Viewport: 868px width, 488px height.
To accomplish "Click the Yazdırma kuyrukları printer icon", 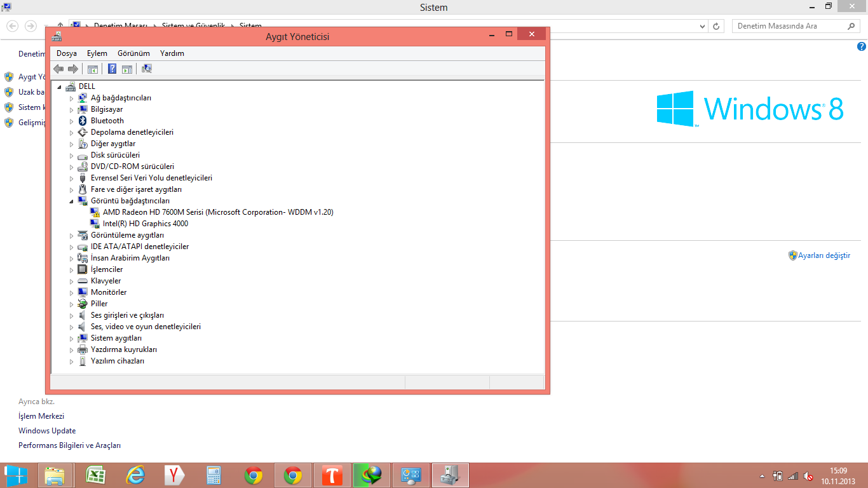I will (82, 349).
